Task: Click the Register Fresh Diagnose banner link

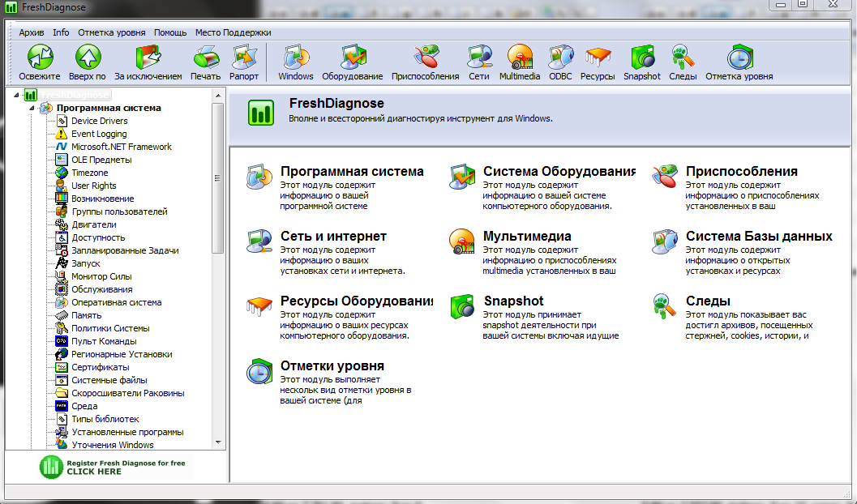Action: coord(113,467)
